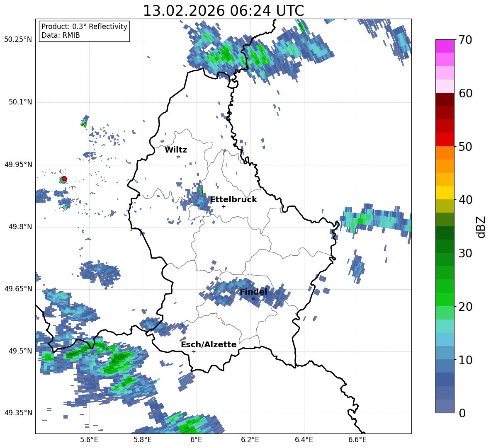
Task: Click the 49.95°N latitude tick label
Action: coord(18,165)
